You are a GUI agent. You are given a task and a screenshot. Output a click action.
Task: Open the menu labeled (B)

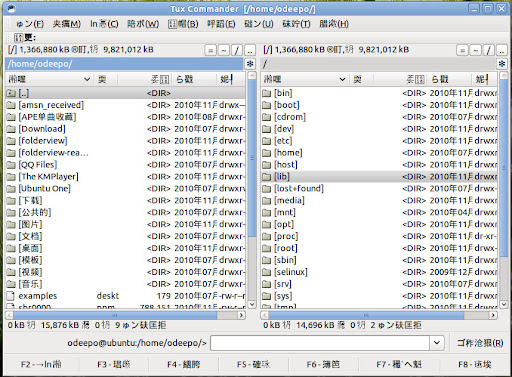pos(183,24)
